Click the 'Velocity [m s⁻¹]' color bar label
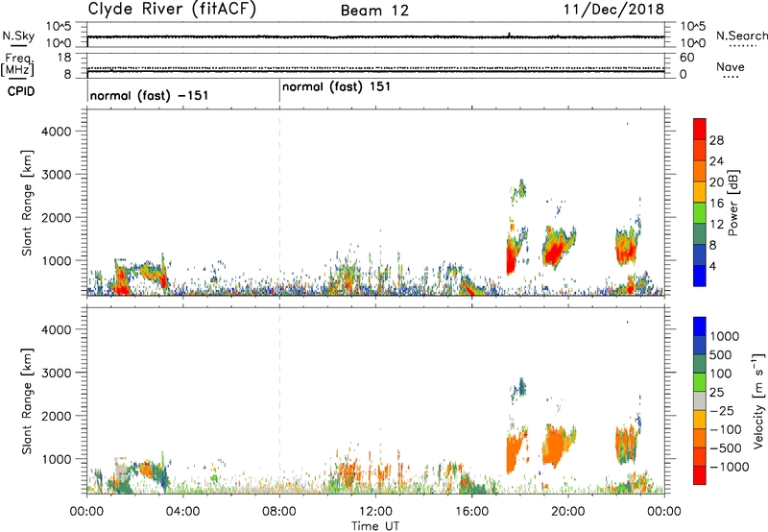This screenshot has width=768, height=532. tap(758, 400)
